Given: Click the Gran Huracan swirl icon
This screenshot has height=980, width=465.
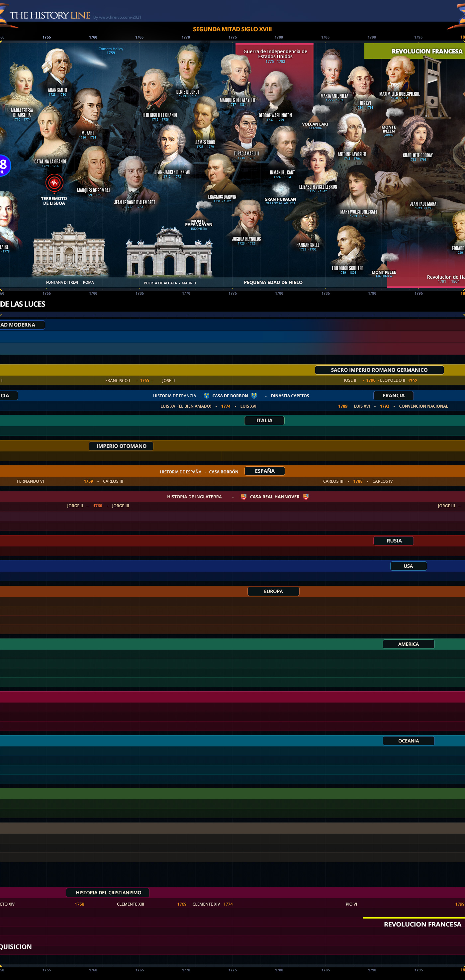Looking at the screenshot, I should (x=281, y=189).
